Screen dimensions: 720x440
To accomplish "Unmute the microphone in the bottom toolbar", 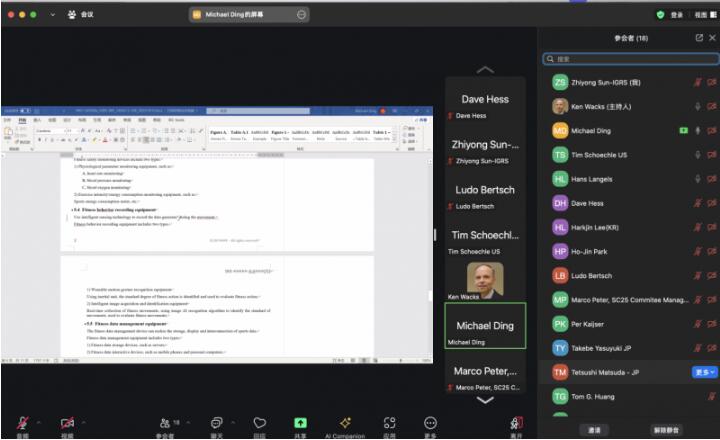I will click(22, 424).
